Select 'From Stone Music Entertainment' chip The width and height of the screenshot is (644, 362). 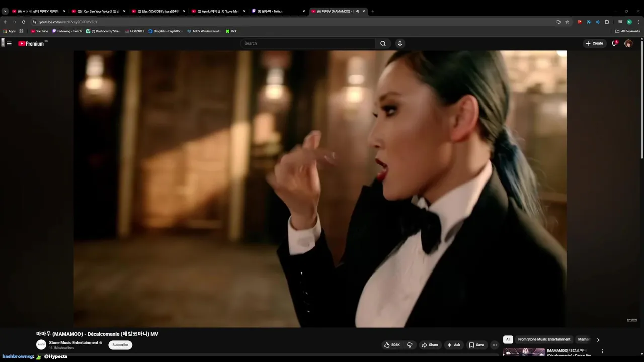pyautogui.click(x=544, y=339)
